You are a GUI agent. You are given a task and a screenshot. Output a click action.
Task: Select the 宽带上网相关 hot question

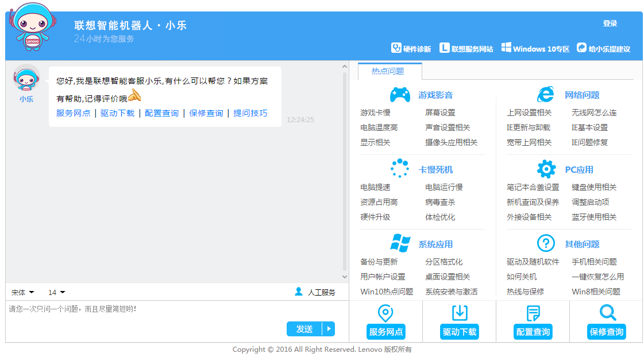tap(529, 142)
